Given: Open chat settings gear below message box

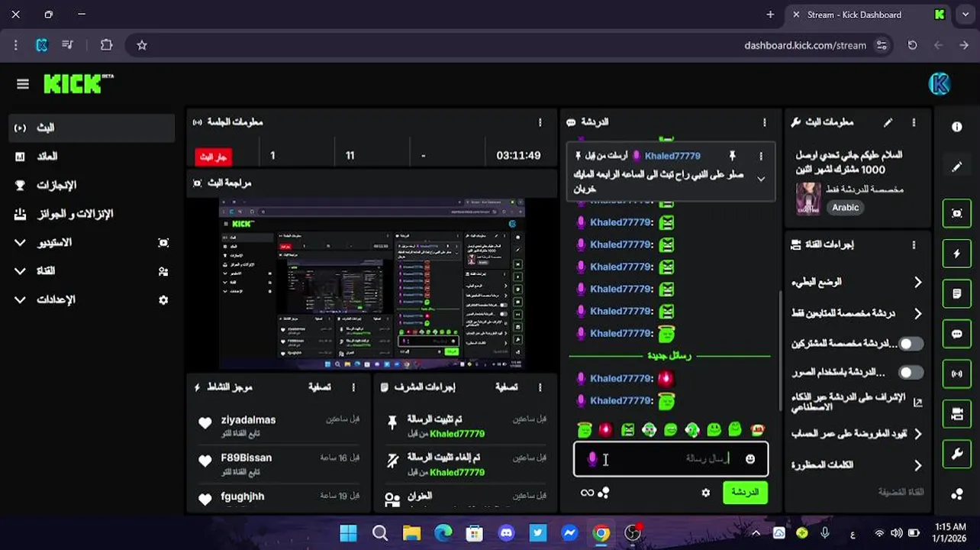Looking at the screenshot, I should tap(706, 493).
